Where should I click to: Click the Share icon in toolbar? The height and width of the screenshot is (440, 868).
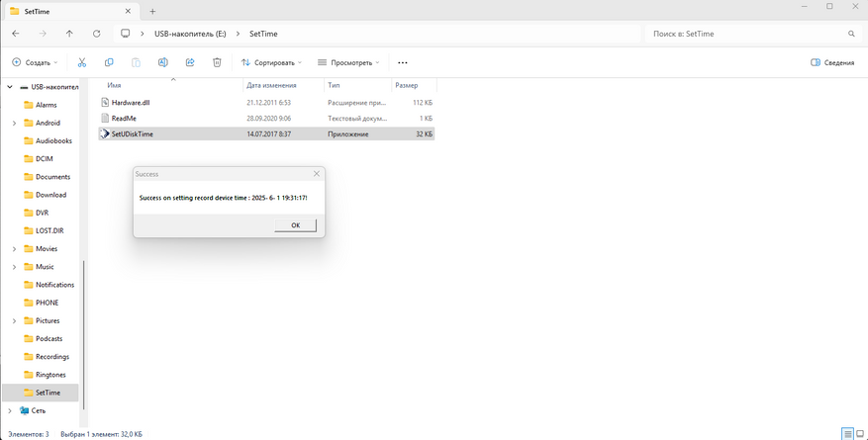tap(190, 62)
